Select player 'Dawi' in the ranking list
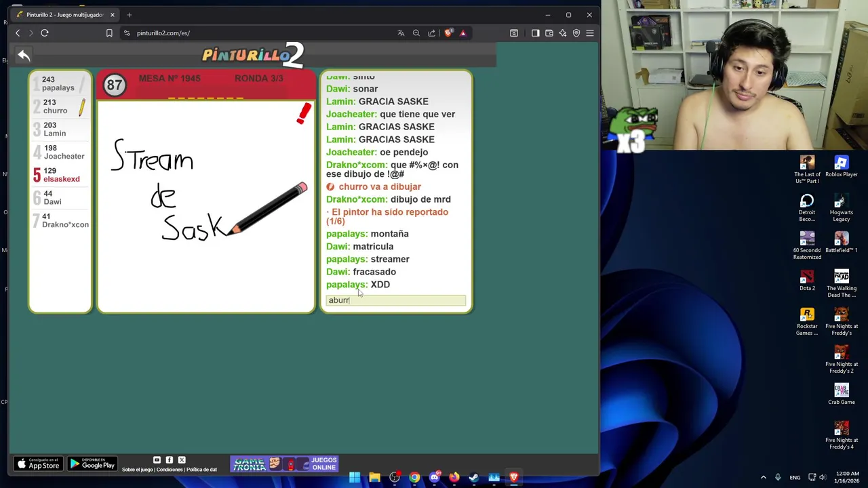 (60, 198)
